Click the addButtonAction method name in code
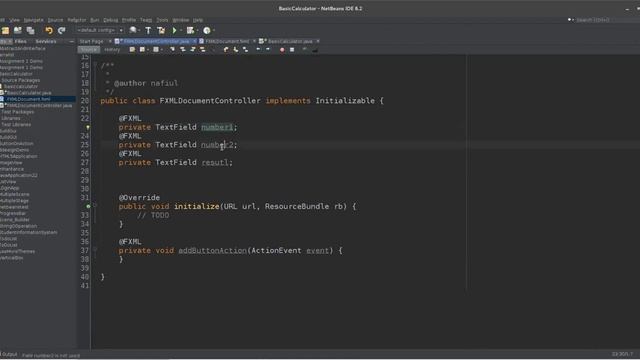This screenshot has width=640, height=360. (212, 251)
